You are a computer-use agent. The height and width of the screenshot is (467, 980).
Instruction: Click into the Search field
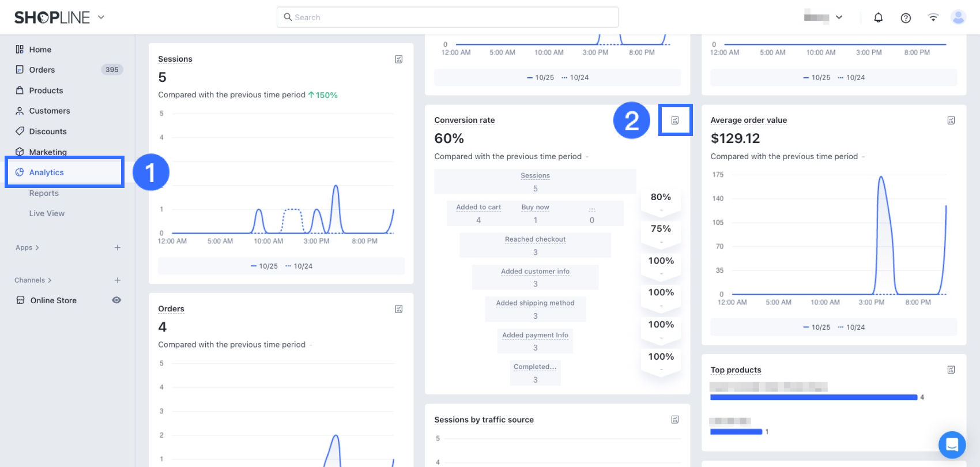coord(447,17)
